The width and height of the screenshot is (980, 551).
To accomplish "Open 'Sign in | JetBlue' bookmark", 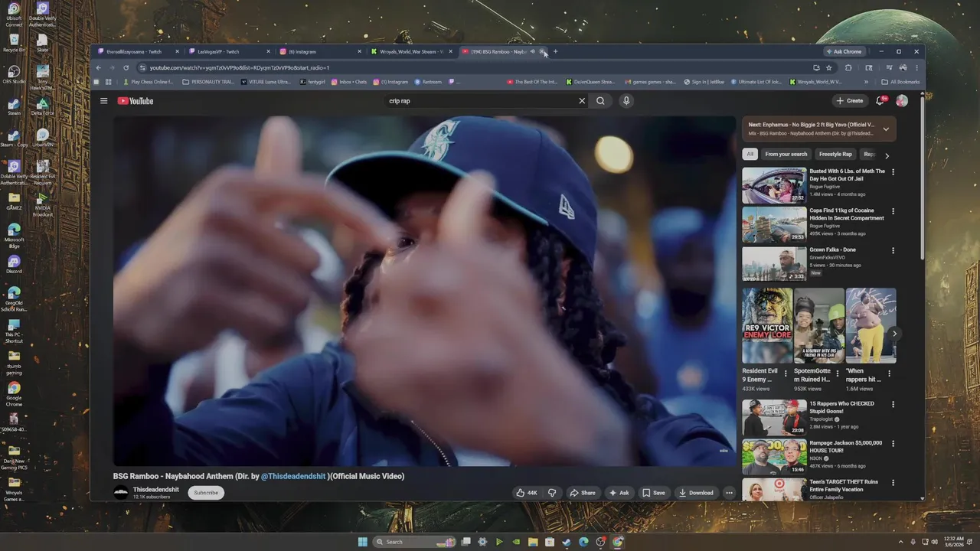I will (704, 82).
